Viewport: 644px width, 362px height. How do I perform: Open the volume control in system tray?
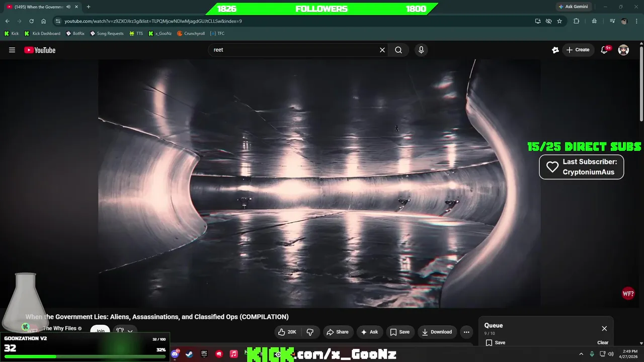pos(610,354)
